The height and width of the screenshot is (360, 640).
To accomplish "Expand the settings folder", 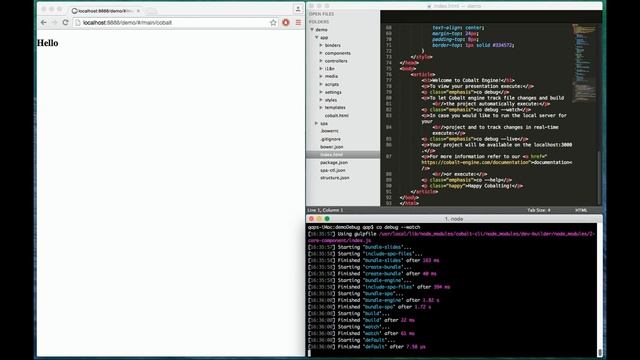I will click(321, 92).
